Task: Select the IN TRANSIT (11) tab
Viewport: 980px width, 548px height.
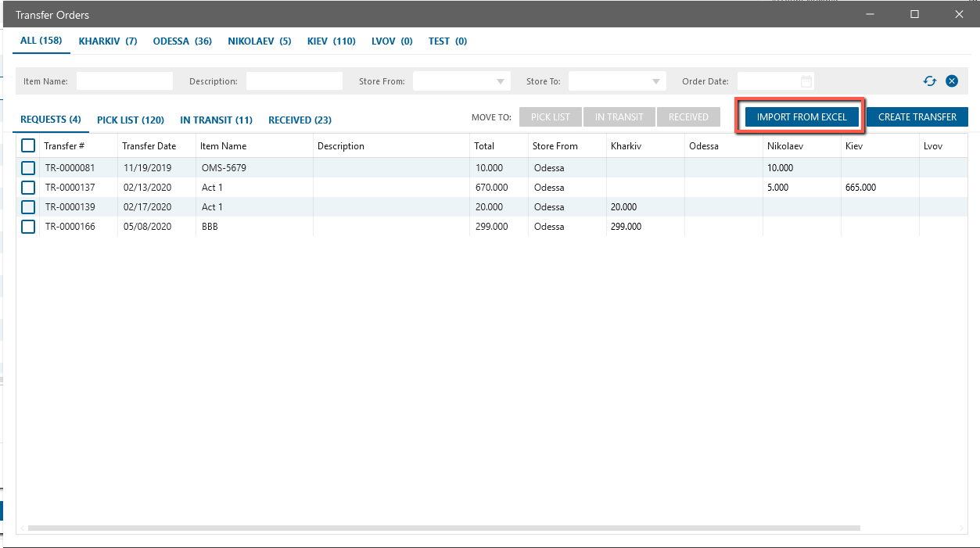Action: coord(216,120)
